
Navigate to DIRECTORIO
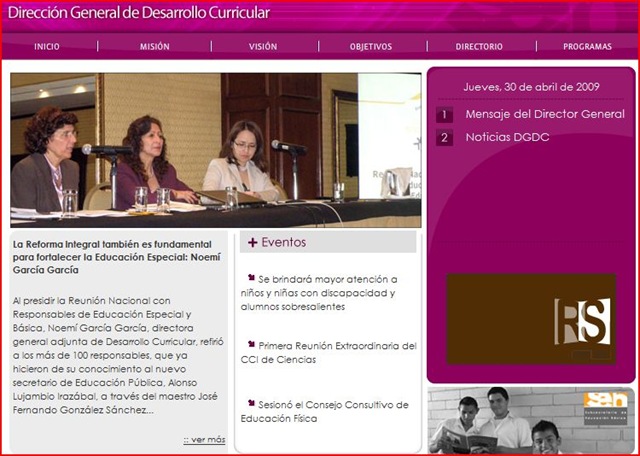pyautogui.click(x=479, y=47)
